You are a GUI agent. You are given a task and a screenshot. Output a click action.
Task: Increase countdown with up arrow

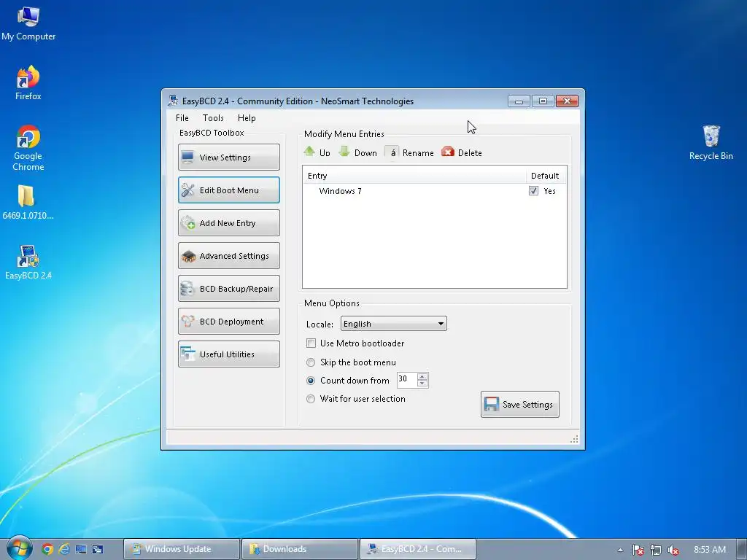[422, 377]
